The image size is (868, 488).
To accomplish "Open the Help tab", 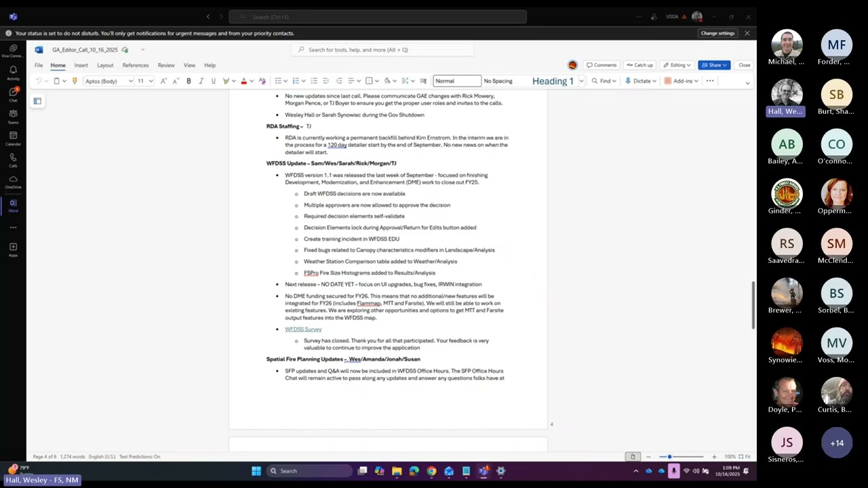I will pos(210,65).
